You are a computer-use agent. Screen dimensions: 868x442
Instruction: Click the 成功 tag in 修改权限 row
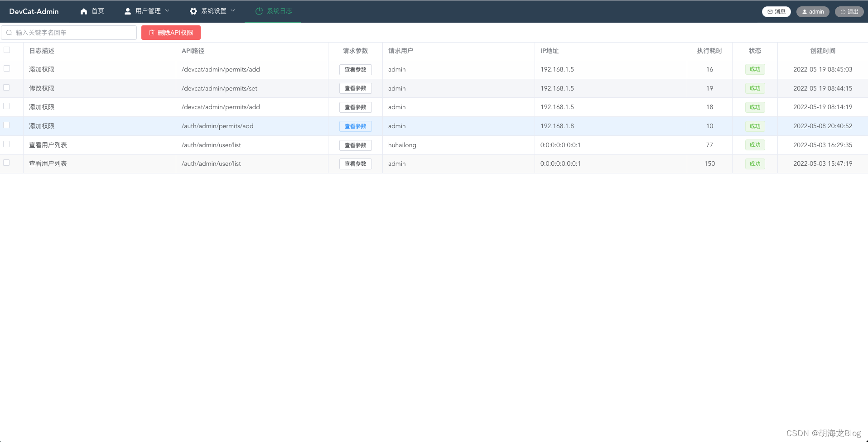755,88
